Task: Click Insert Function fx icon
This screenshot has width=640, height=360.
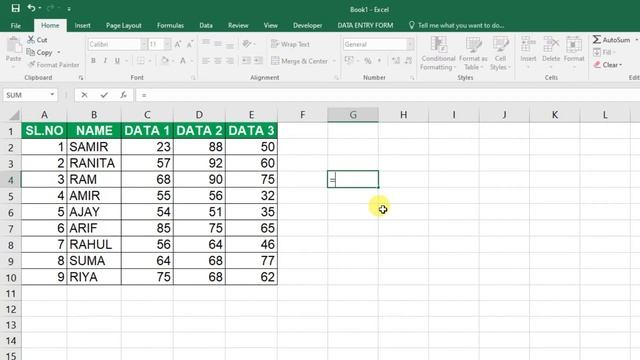Action: point(123,95)
